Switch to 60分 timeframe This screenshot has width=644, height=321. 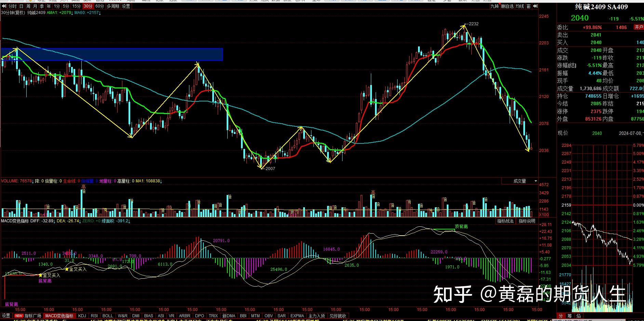coord(99,6)
